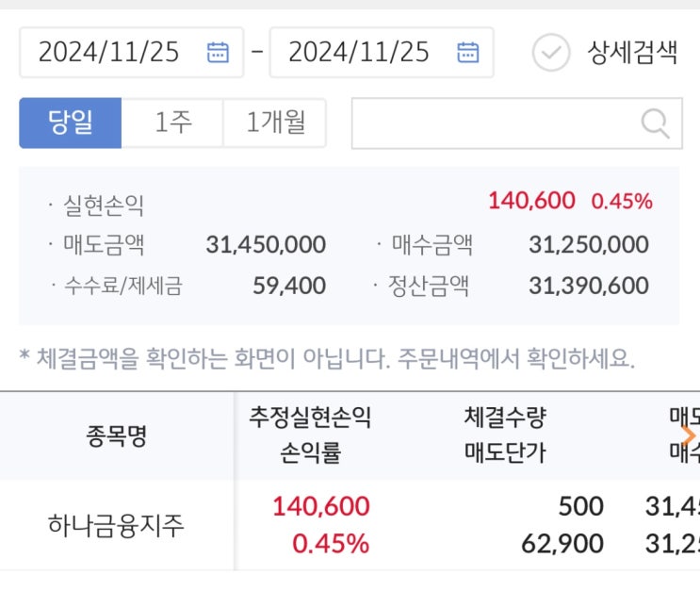Select the 1주 period tab

pos(172,123)
